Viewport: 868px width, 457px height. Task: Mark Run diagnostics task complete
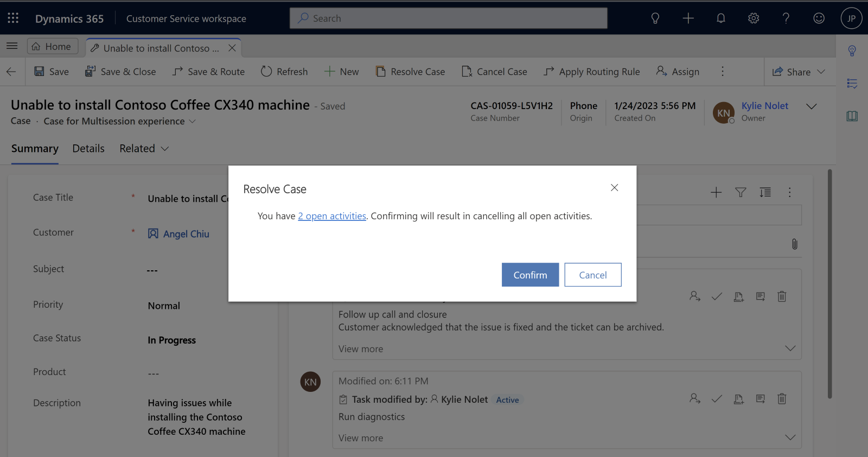717,398
